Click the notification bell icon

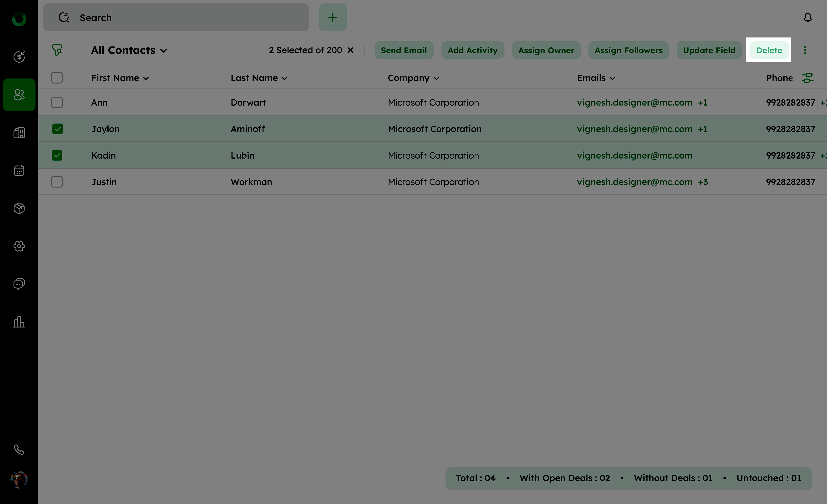pos(807,17)
